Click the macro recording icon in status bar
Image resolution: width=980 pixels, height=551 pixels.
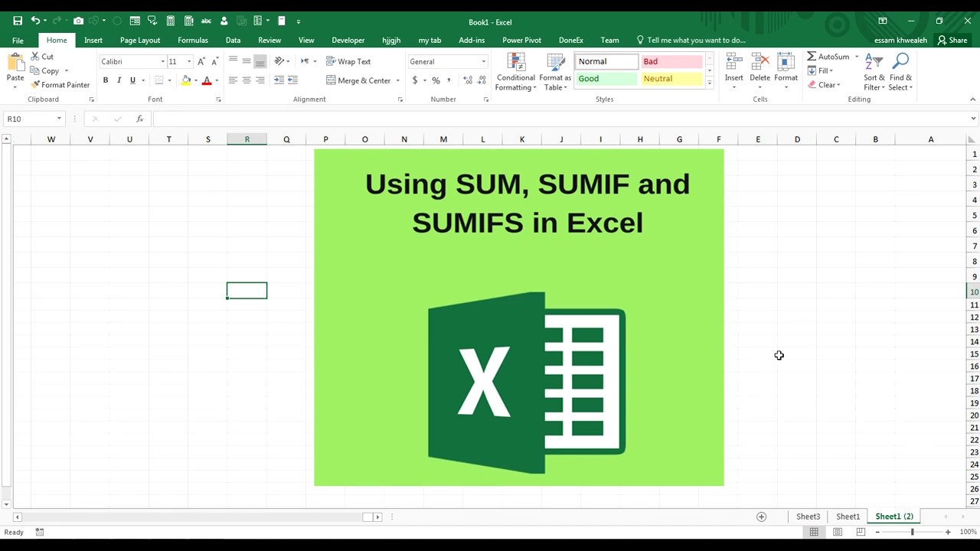coord(40,532)
